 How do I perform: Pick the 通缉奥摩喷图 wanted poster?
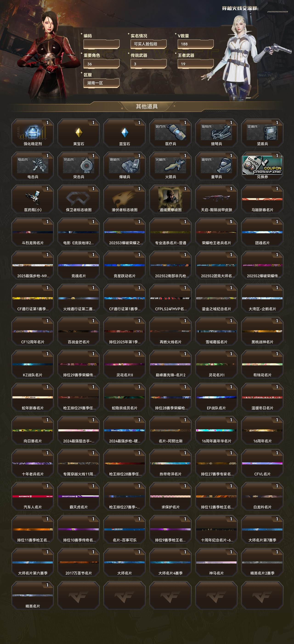pos(170,199)
